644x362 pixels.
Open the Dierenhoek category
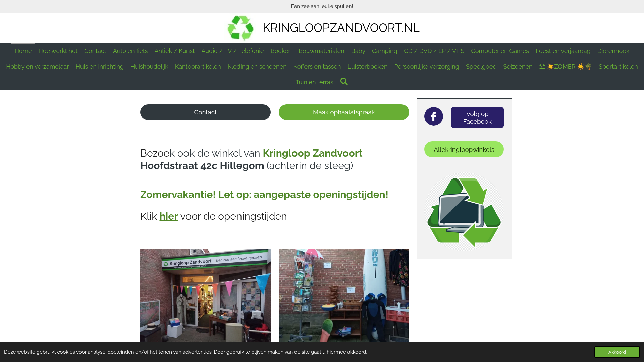pyautogui.click(x=613, y=51)
